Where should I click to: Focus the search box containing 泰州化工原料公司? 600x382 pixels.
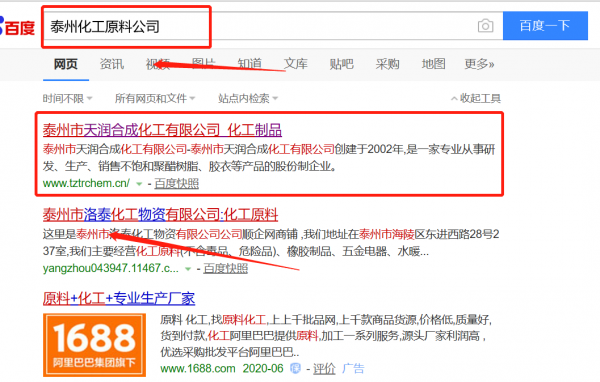click(272, 26)
